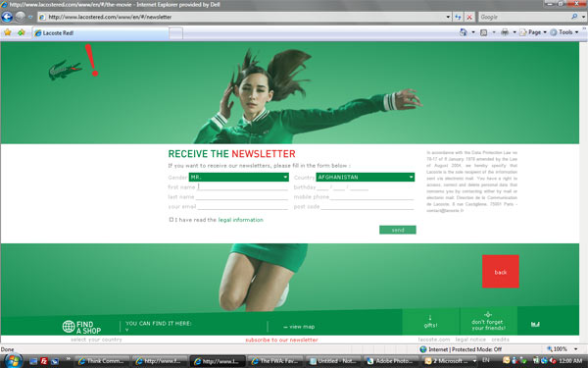Click the view map link
Screen dimensions: 588x368
[299, 327]
